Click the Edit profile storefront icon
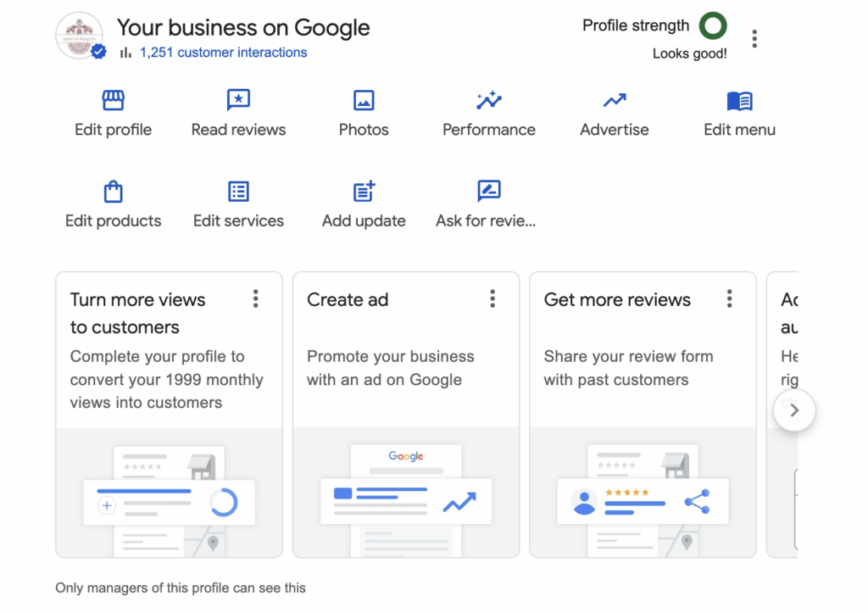The width and height of the screenshot is (868, 613). coord(113,100)
